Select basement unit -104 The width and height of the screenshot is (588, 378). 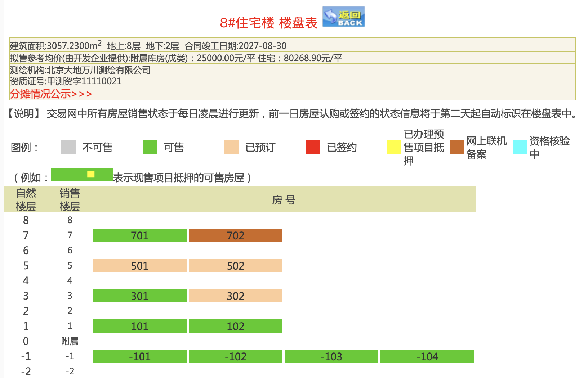coord(427,356)
